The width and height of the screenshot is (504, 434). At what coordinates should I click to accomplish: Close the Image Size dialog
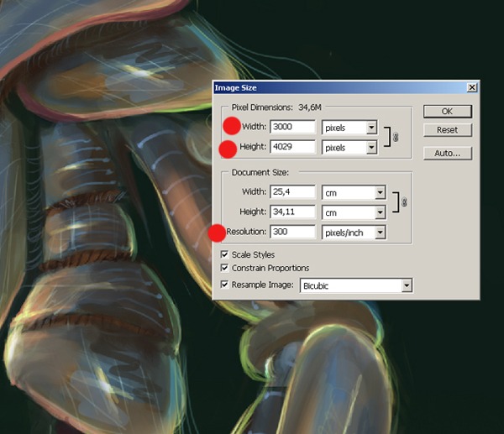[471, 87]
